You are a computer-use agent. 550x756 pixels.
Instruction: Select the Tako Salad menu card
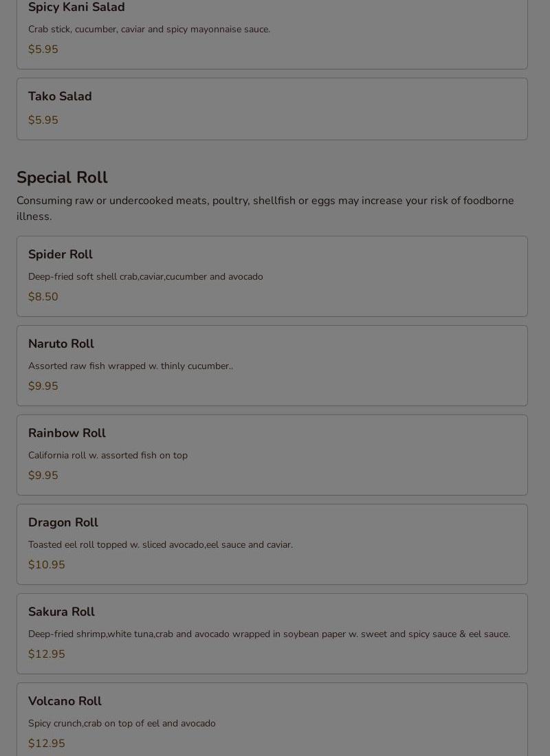[x=272, y=109]
